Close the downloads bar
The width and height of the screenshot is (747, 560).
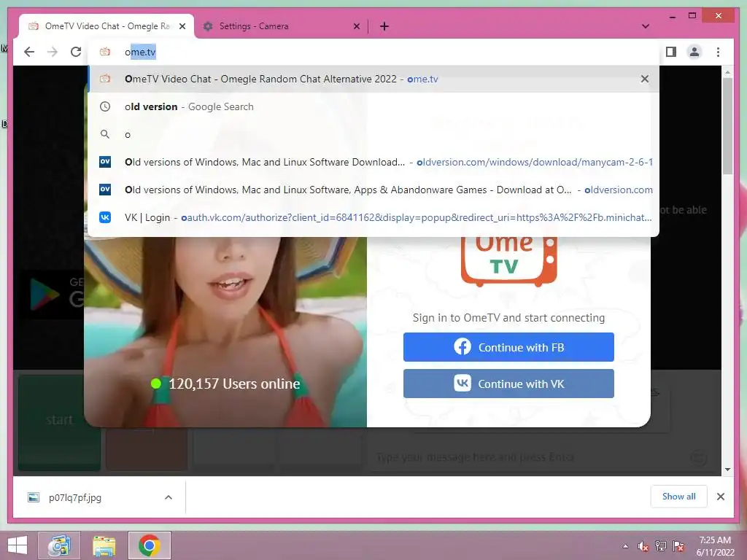tap(720, 497)
